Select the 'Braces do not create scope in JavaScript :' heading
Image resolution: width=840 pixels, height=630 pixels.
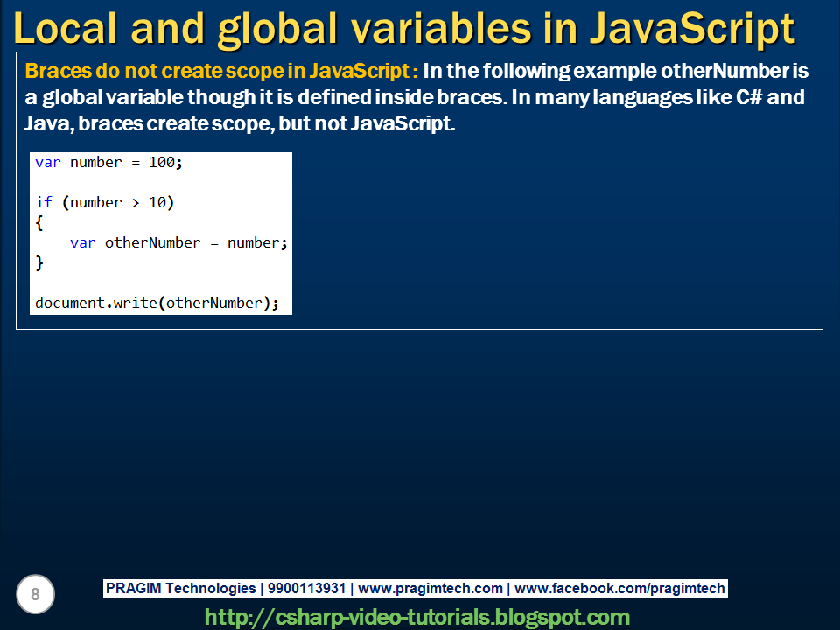[221, 71]
